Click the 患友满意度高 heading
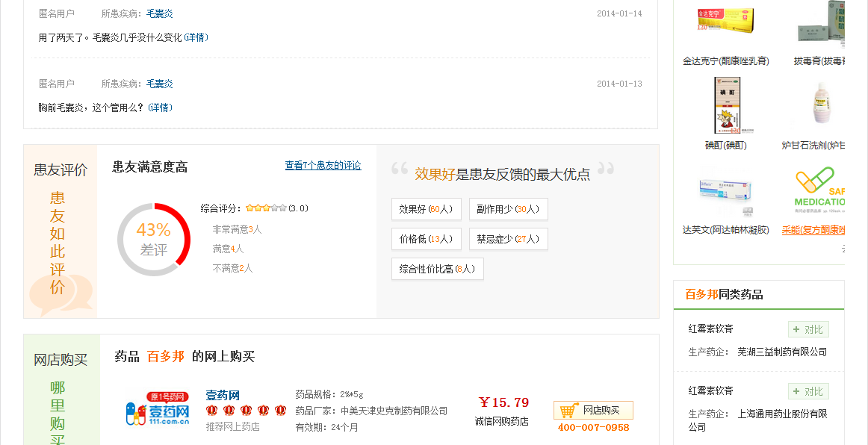Image resolution: width=868 pixels, height=445 pixels. pyautogui.click(x=149, y=167)
